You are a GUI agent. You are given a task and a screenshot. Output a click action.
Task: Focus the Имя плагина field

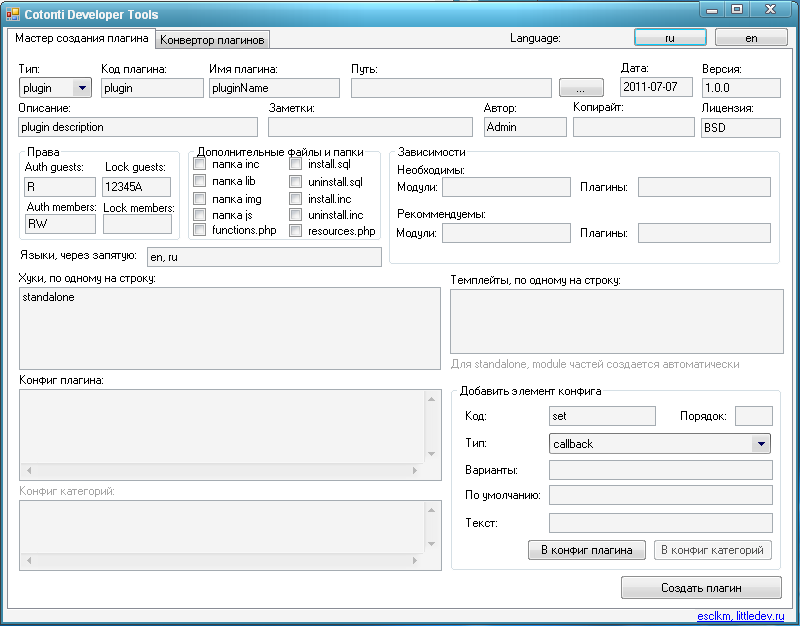[x=274, y=88]
